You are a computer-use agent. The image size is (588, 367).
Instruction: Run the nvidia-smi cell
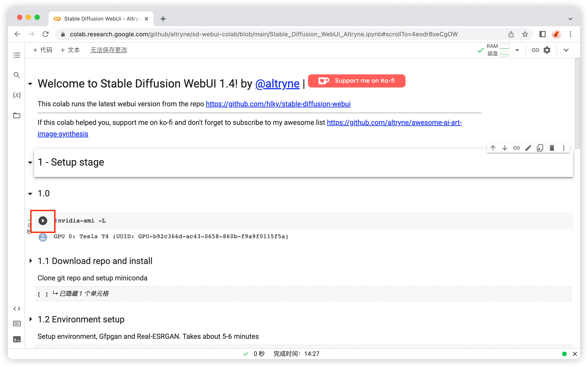[43, 221]
